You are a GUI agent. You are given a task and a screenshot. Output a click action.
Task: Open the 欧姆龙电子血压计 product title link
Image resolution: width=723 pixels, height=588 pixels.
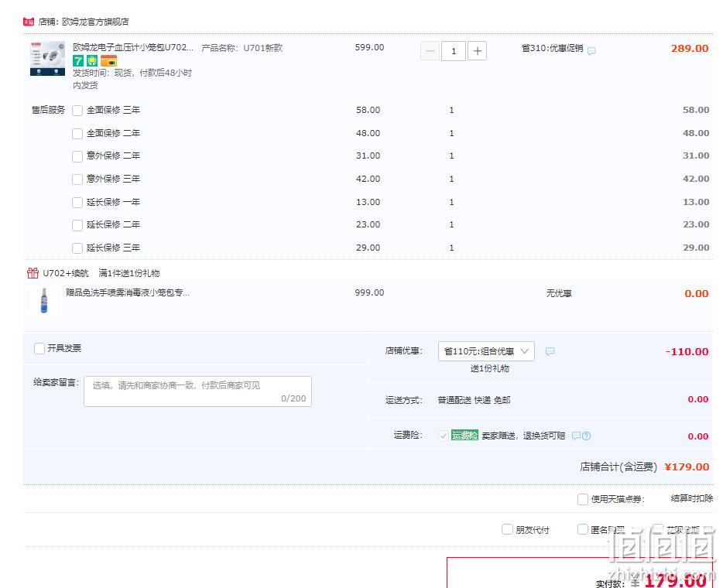click(x=133, y=47)
